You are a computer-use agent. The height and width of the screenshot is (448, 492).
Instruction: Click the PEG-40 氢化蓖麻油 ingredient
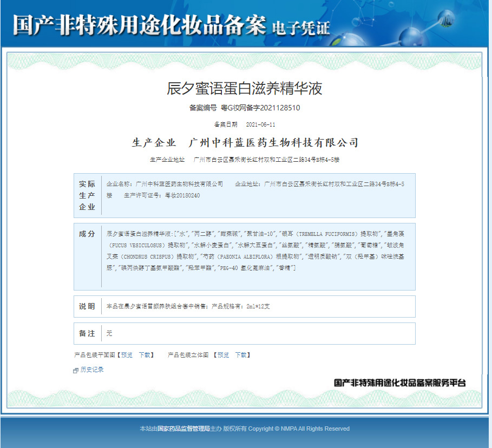[x=245, y=268]
